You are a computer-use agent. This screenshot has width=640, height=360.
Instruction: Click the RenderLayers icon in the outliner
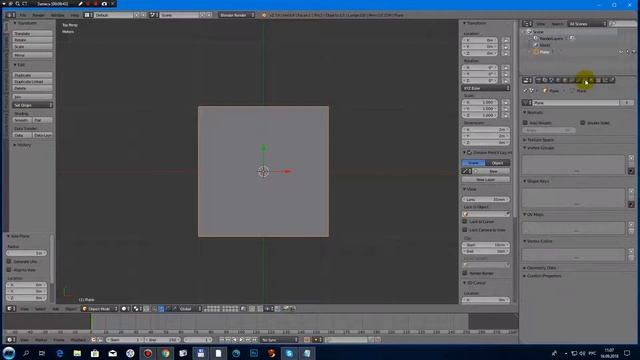536,38
